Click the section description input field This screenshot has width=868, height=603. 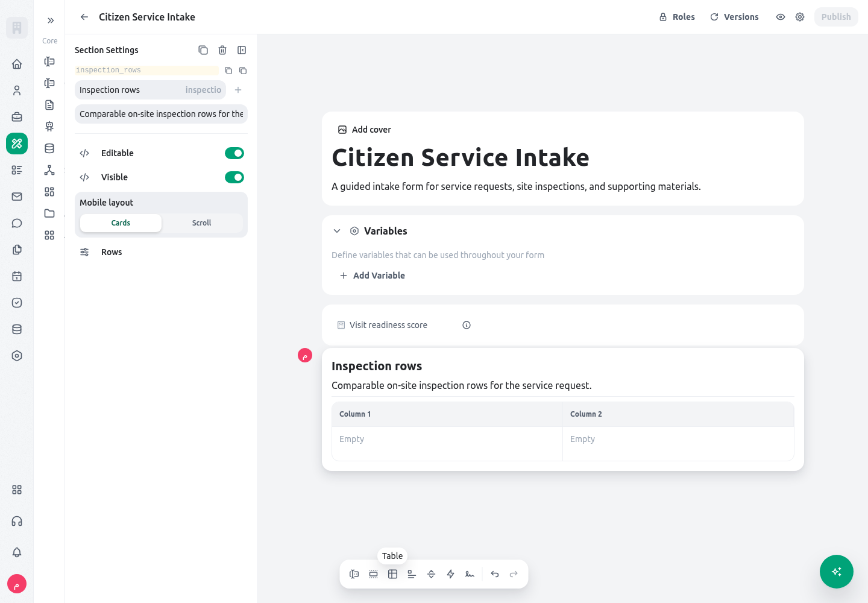(x=162, y=114)
